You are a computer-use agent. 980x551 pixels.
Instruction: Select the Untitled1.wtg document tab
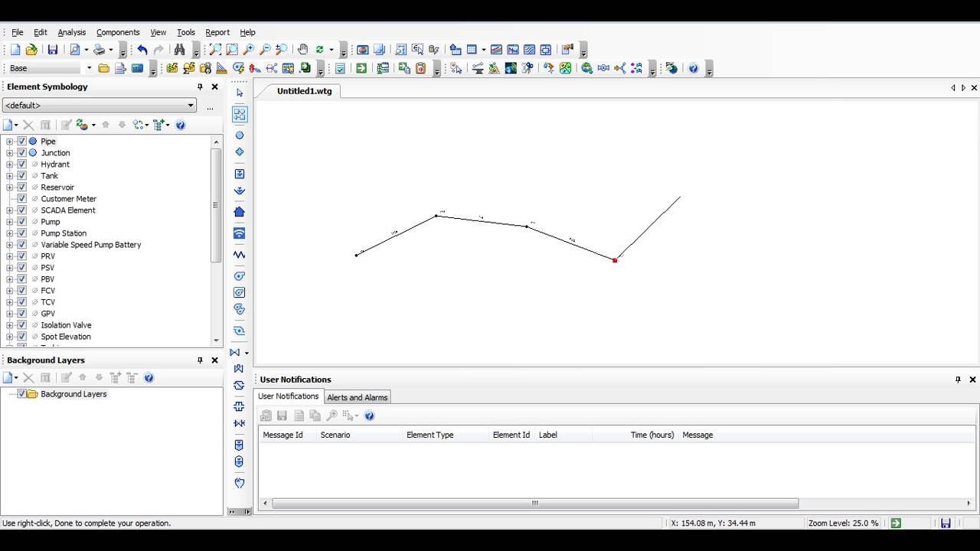(x=305, y=91)
